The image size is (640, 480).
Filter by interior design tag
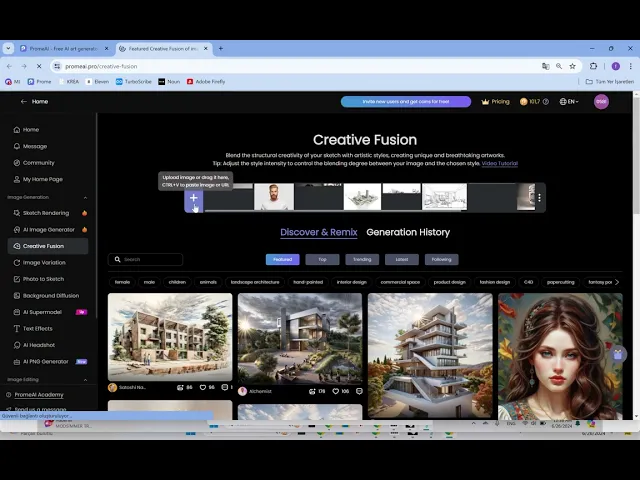(351, 282)
